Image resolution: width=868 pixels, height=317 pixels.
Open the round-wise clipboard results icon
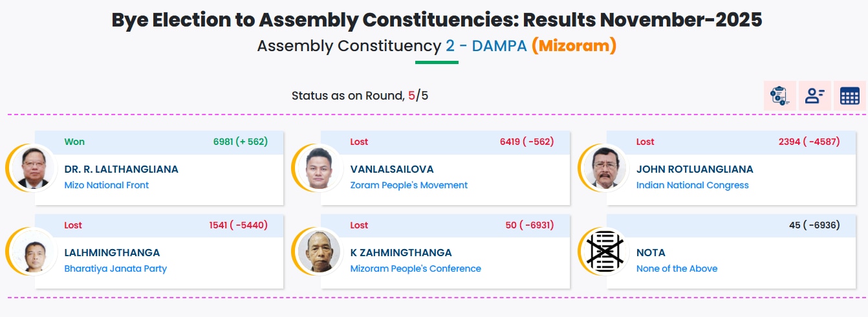coord(779,96)
